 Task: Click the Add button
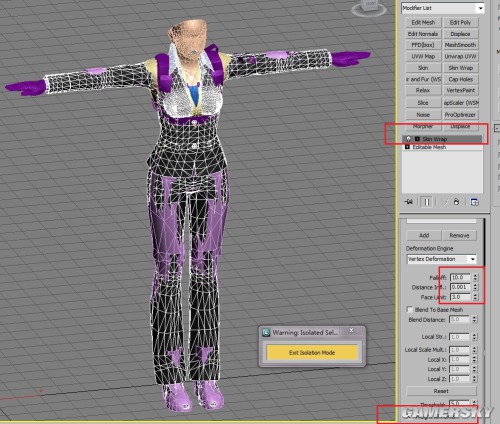tap(424, 235)
